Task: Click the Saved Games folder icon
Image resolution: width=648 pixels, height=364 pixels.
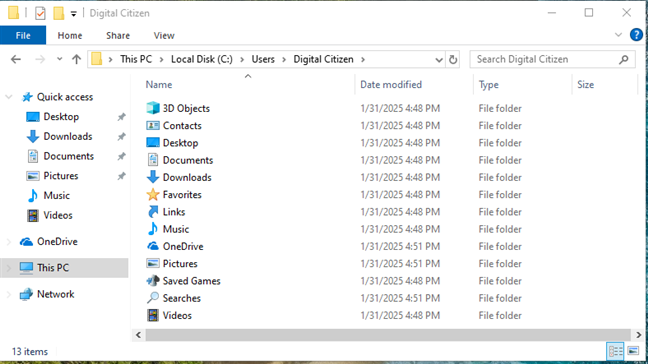Action: [x=153, y=281]
